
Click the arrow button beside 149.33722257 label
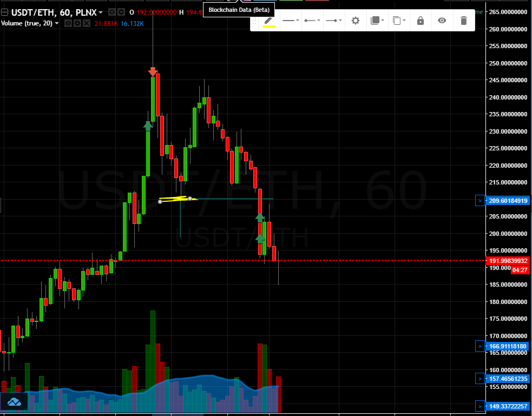pyautogui.click(x=480, y=406)
